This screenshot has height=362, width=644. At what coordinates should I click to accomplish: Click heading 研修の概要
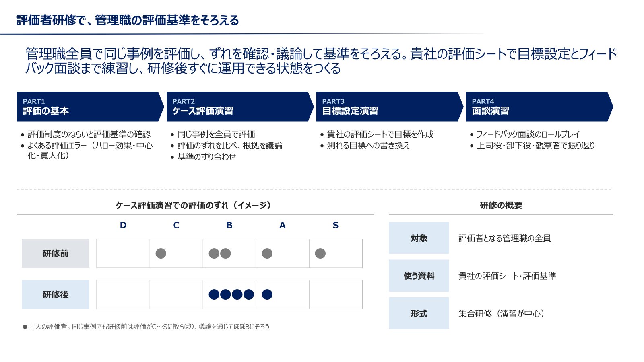(501, 205)
